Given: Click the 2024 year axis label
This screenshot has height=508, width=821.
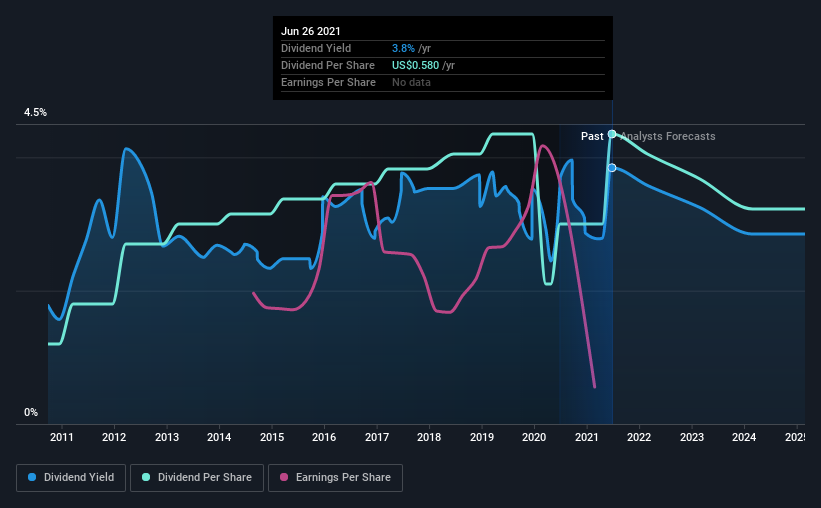Looking at the screenshot, I should click(744, 437).
